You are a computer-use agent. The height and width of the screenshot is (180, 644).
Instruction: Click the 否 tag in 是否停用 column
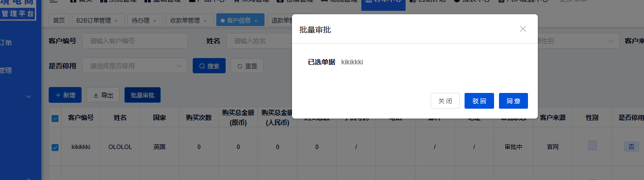tap(631, 147)
